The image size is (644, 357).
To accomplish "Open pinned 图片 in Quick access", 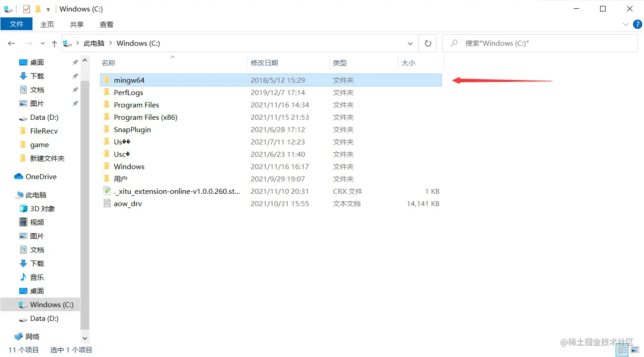I will pos(37,103).
